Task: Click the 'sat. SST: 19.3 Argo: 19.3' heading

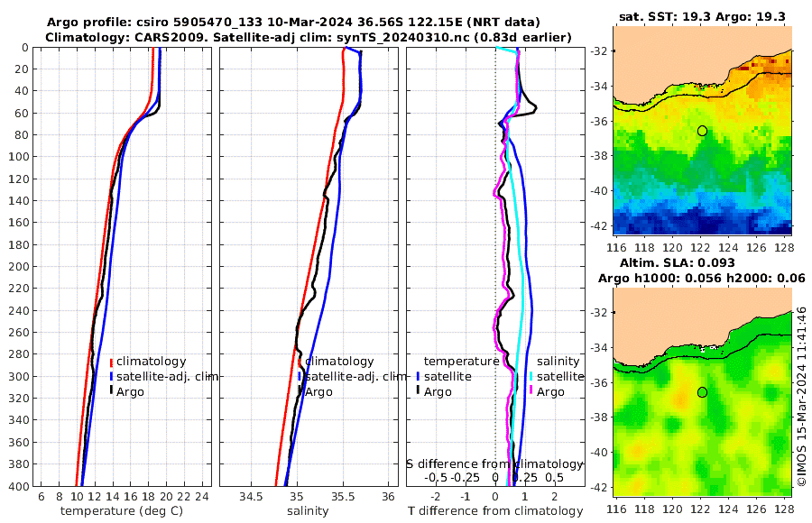Action: click(x=702, y=16)
